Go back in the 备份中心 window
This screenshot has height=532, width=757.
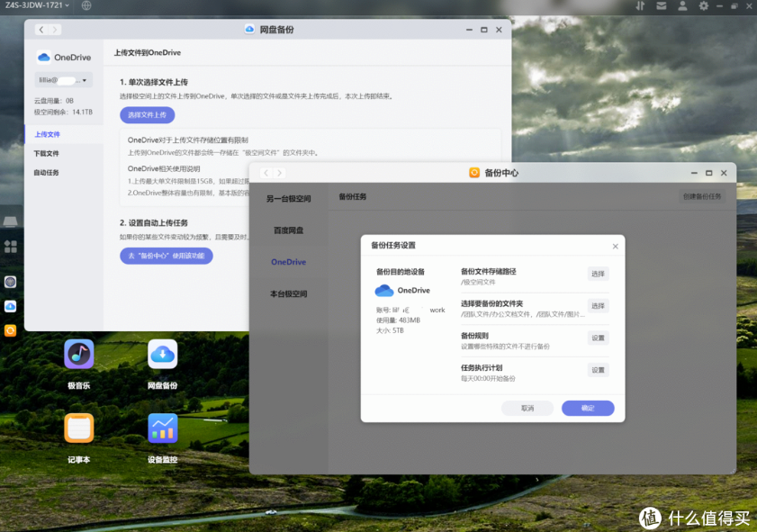tap(266, 173)
